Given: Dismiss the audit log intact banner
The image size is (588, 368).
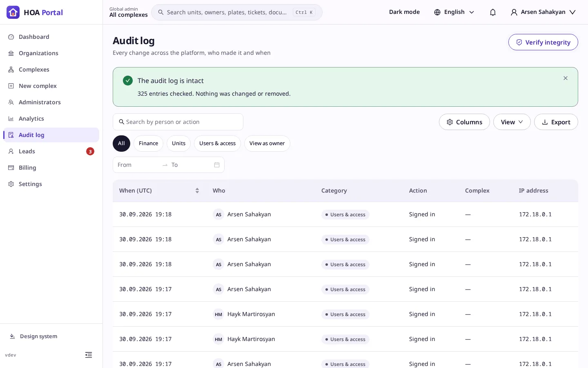Looking at the screenshot, I should pyautogui.click(x=566, y=78).
